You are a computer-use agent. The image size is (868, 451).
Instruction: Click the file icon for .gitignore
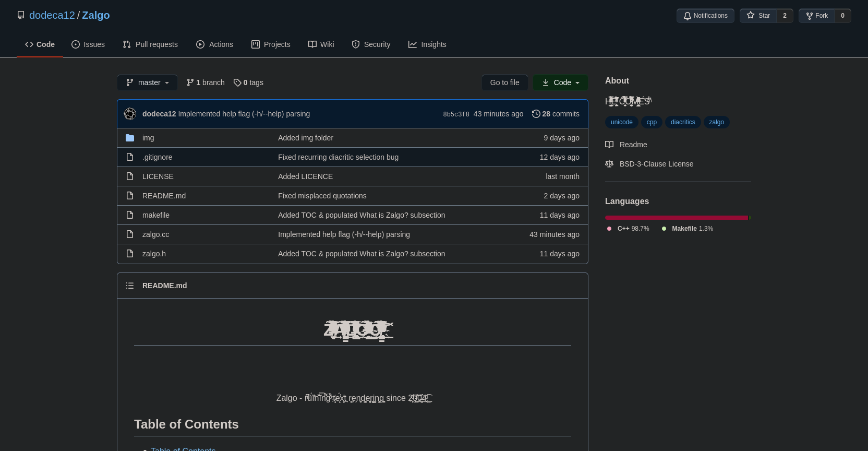pos(130,157)
